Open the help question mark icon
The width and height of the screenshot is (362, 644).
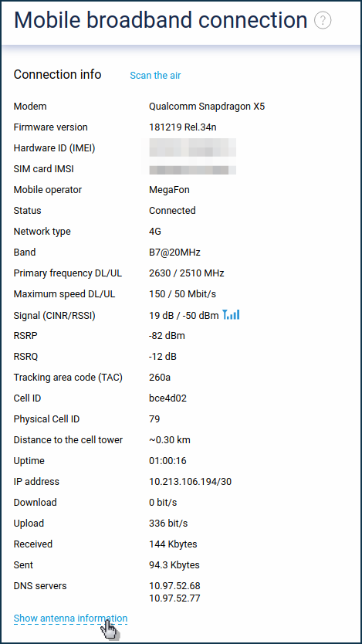(x=323, y=20)
